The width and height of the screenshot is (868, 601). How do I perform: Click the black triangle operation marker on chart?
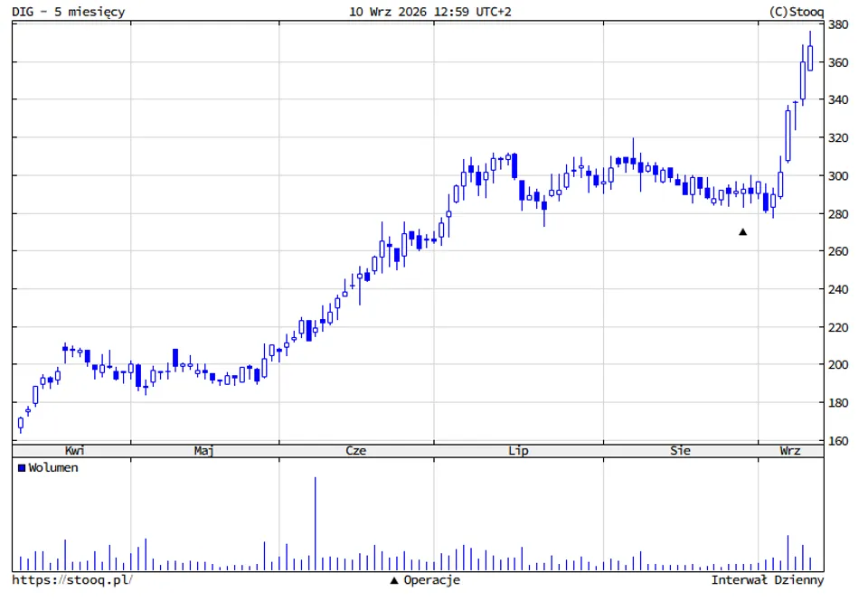[x=742, y=232]
